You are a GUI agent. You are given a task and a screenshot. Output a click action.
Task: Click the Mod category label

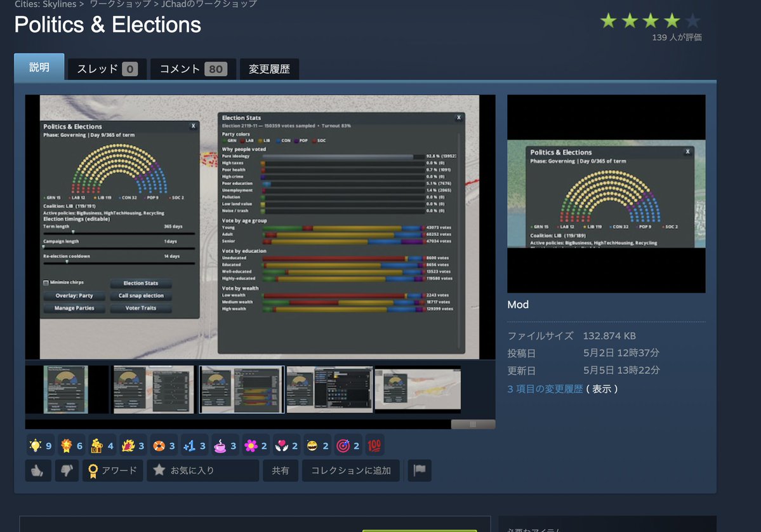[518, 305]
